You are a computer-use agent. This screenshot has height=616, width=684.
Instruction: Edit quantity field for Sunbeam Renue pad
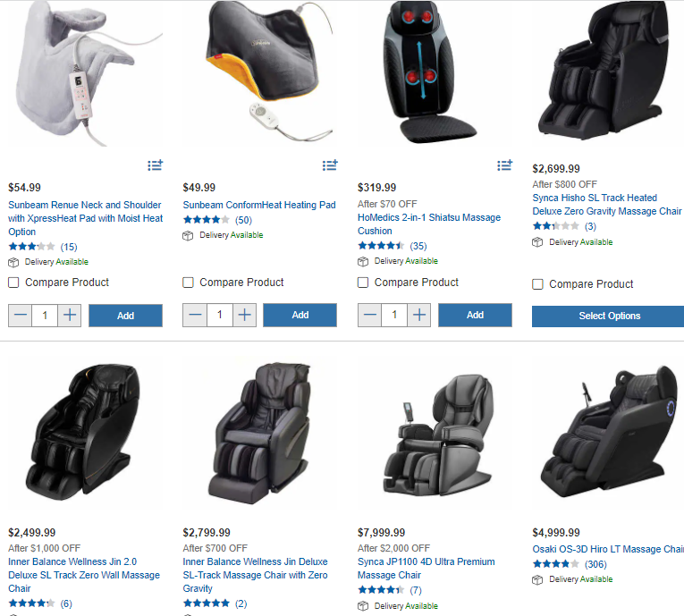pyautogui.click(x=45, y=316)
